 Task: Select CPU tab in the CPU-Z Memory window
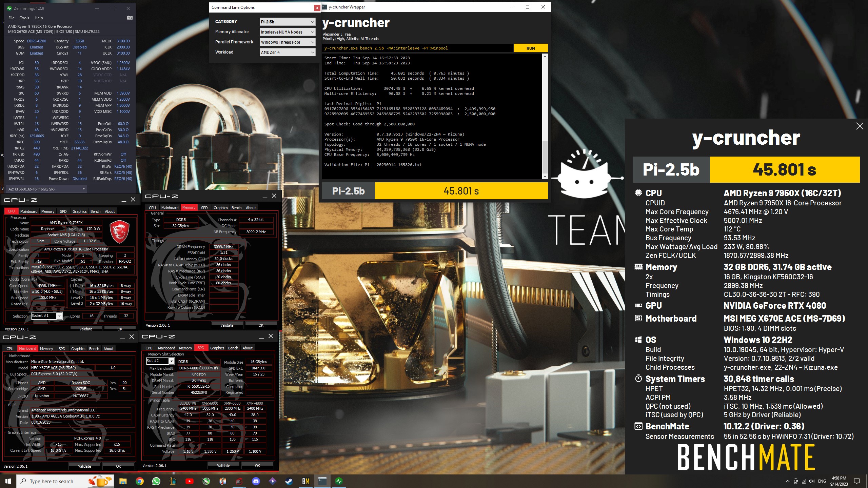pyautogui.click(x=152, y=208)
